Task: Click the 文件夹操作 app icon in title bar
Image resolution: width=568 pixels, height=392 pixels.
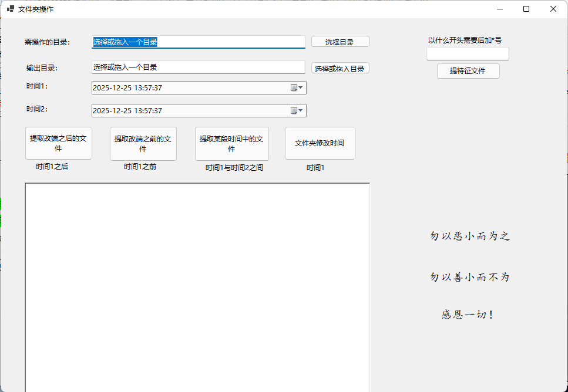Action: point(11,9)
